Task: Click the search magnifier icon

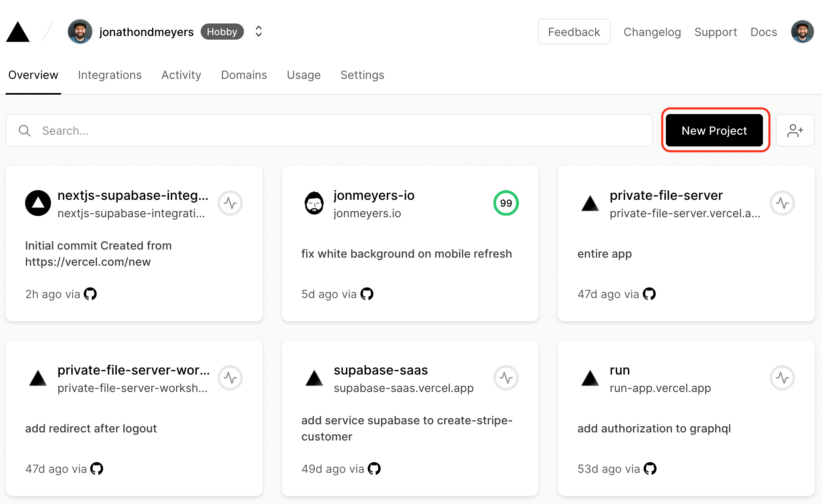Action: (x=25, y=130)
